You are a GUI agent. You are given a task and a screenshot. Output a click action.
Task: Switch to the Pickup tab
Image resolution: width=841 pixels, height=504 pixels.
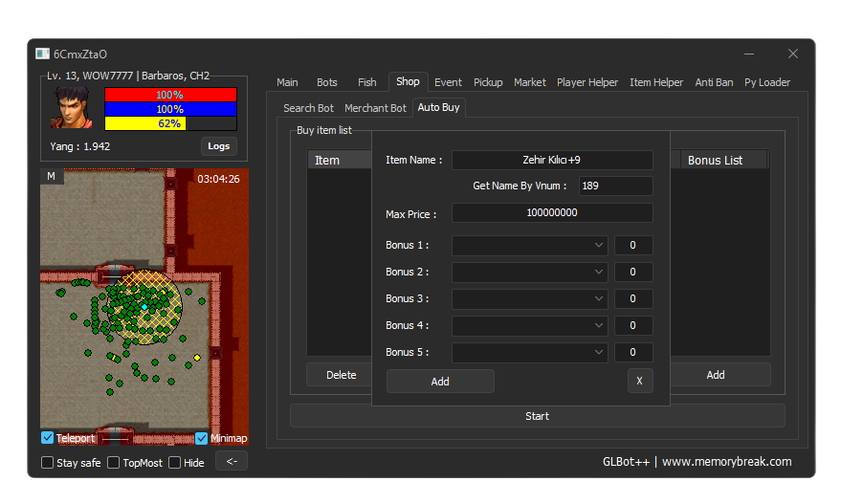488,82
